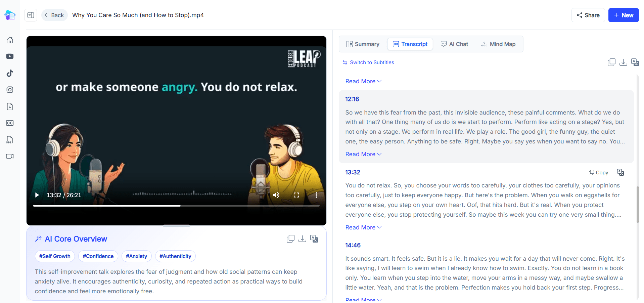Viewport: 644px width, 303px height.
Task: Click the 13:32 / 26:21 time display
Action: click(64, 195)
